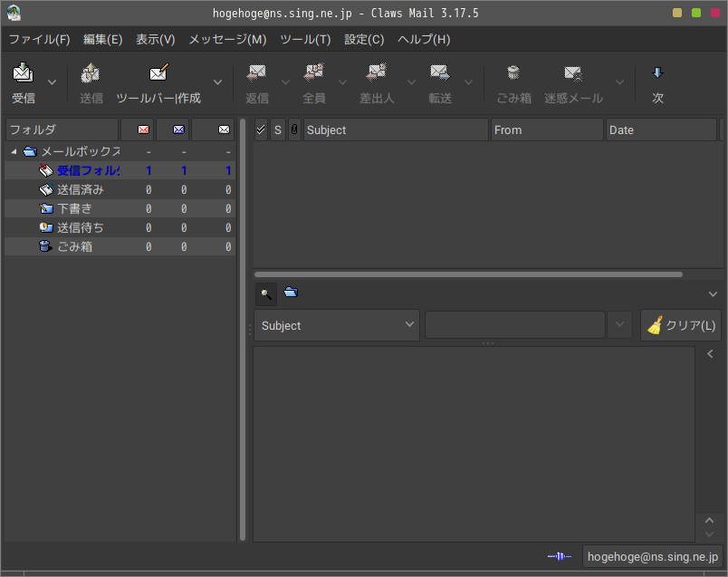
Task: Open the dropdown arrow next to 受信
Action: 52,82
